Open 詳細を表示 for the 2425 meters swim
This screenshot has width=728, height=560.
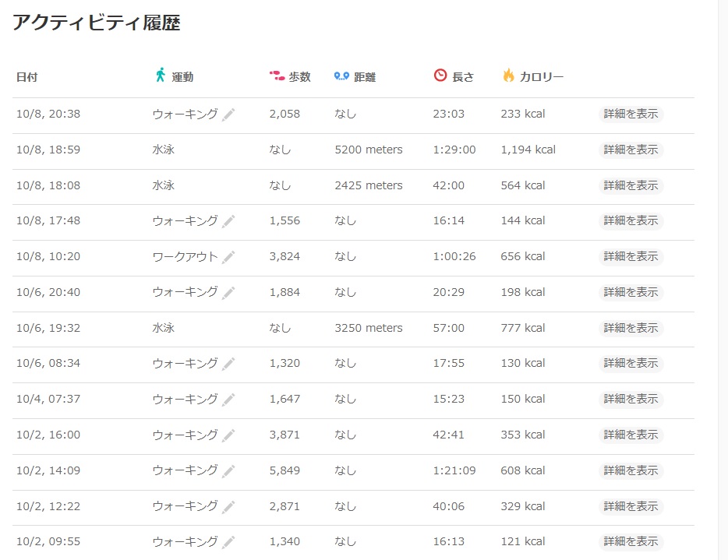[631, 185]
